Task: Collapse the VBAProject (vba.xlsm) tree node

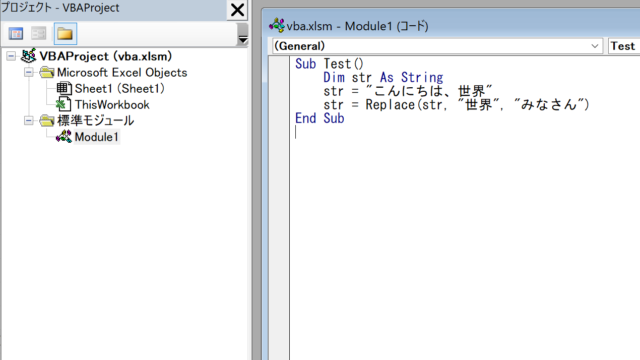Action: tap(11, 56)
